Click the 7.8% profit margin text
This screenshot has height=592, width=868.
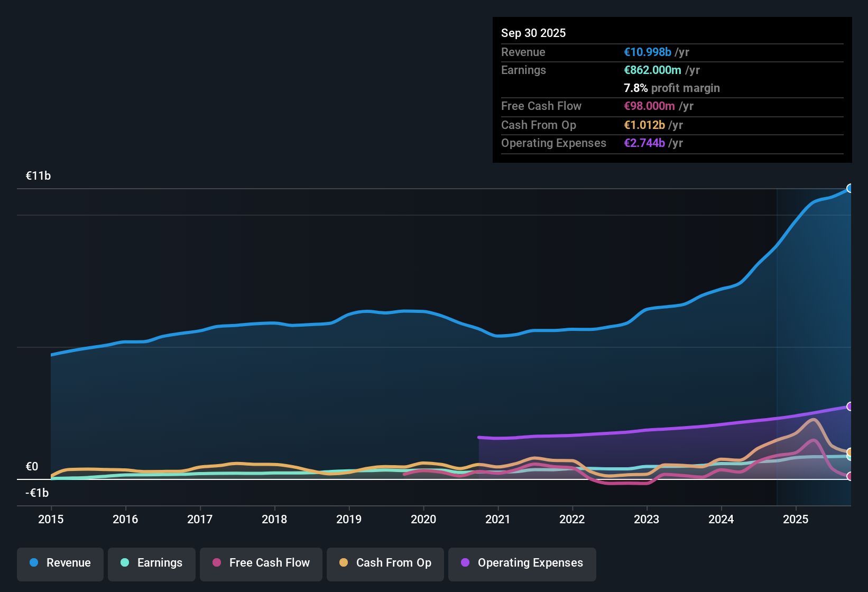tap(672, 88)
